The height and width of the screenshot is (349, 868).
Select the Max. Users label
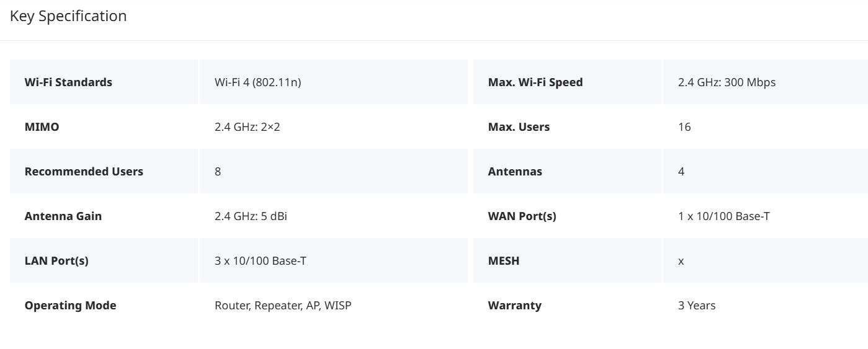pyautogui.click(x=519, y=126)
